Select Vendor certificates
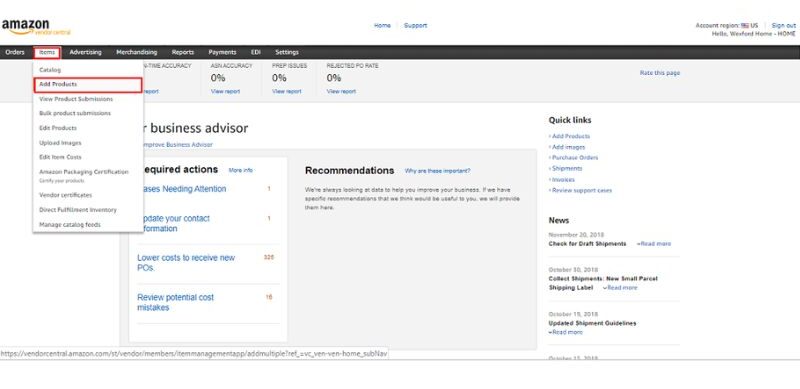800x389 pixels. point(65,195)
